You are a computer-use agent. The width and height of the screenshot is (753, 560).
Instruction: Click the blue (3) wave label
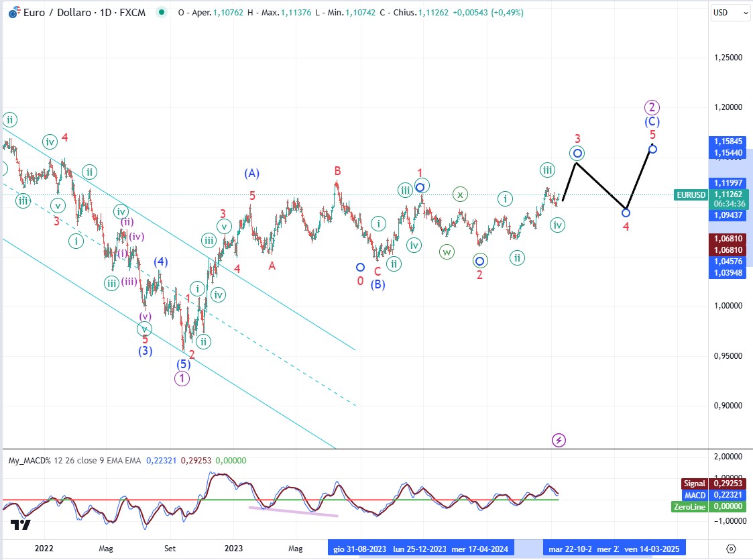(145, 351)
